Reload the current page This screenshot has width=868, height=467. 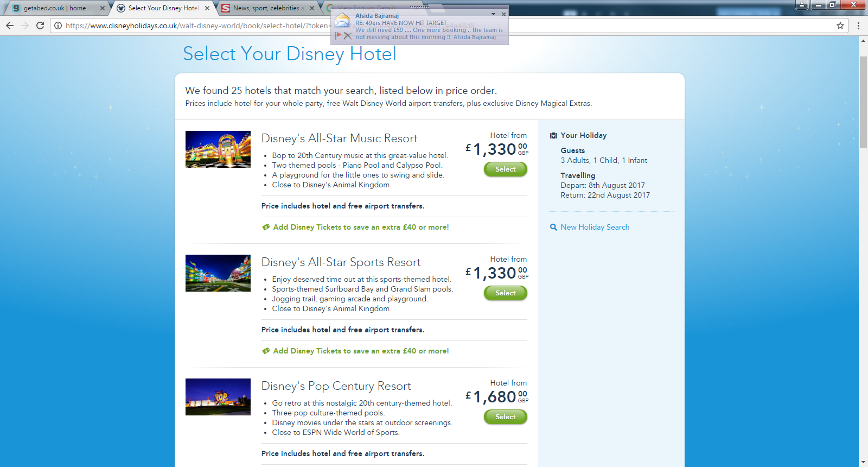point(40,26)
